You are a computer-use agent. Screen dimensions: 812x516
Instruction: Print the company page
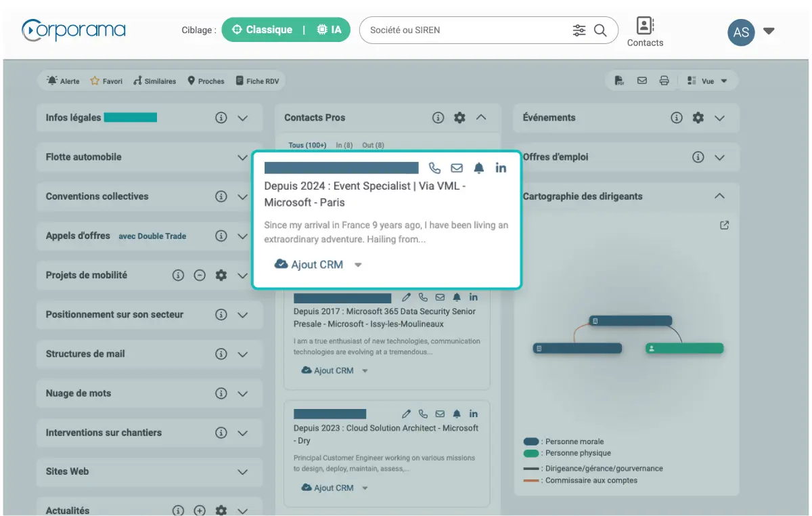pos(664,81)
